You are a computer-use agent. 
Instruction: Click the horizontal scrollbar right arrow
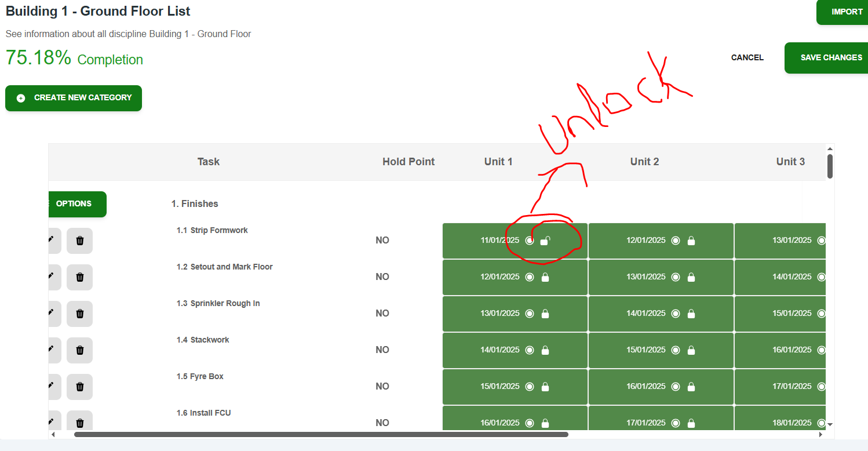(820, 434)
